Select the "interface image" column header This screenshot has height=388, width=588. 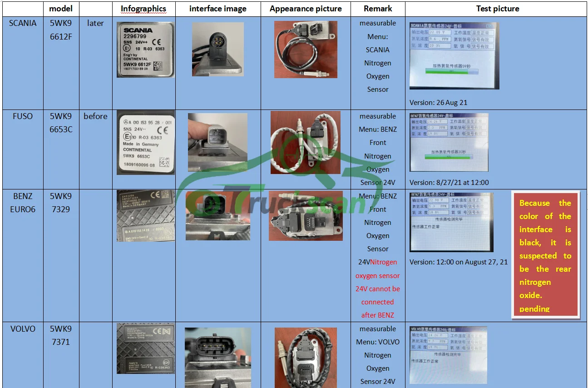click(x=218, y=9)
